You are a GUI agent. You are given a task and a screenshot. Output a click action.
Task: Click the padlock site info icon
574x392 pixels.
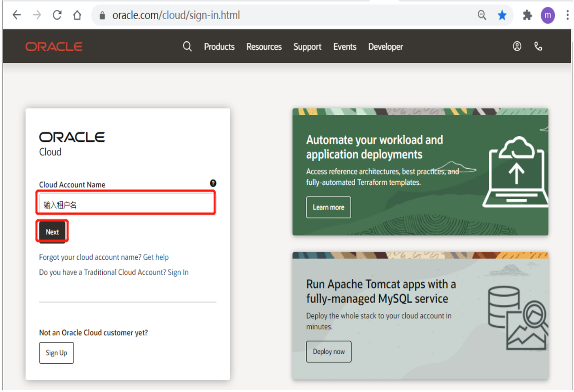point(102,15)
